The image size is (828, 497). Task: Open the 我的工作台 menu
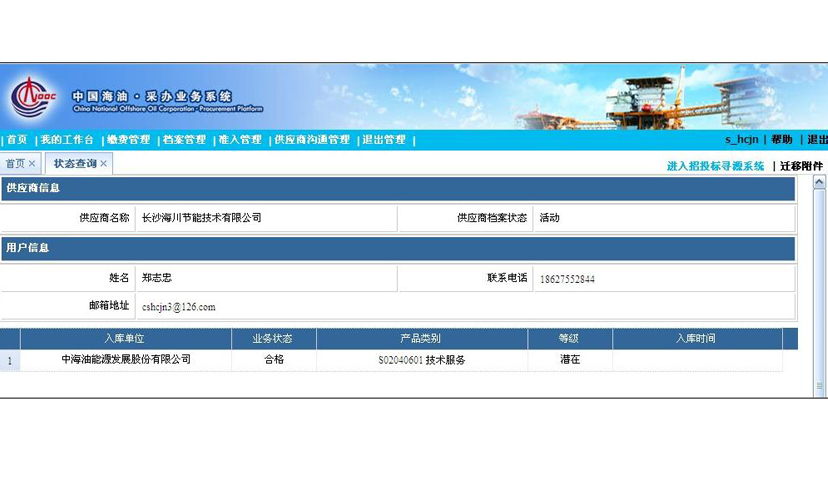click(x=67, y=140)
